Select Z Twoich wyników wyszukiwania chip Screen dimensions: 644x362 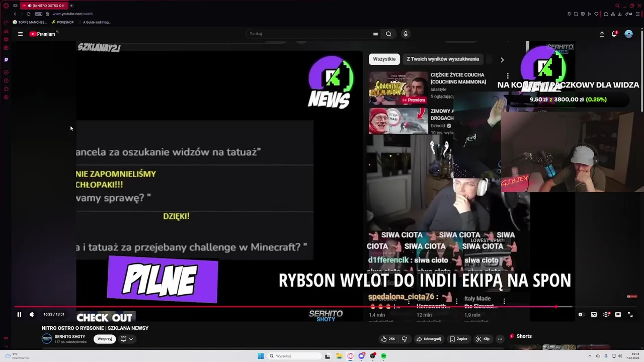(x=443, y=59)
